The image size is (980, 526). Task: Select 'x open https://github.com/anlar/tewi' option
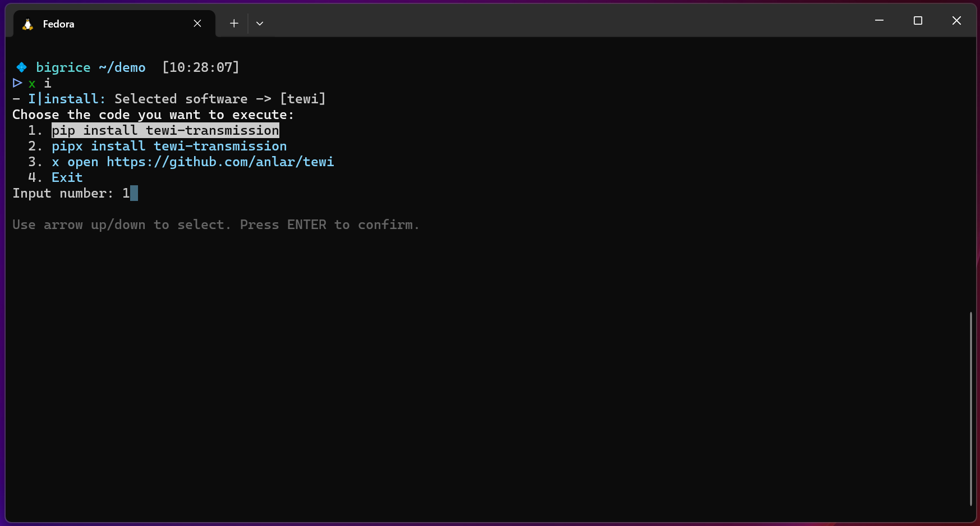coord(193,162)
